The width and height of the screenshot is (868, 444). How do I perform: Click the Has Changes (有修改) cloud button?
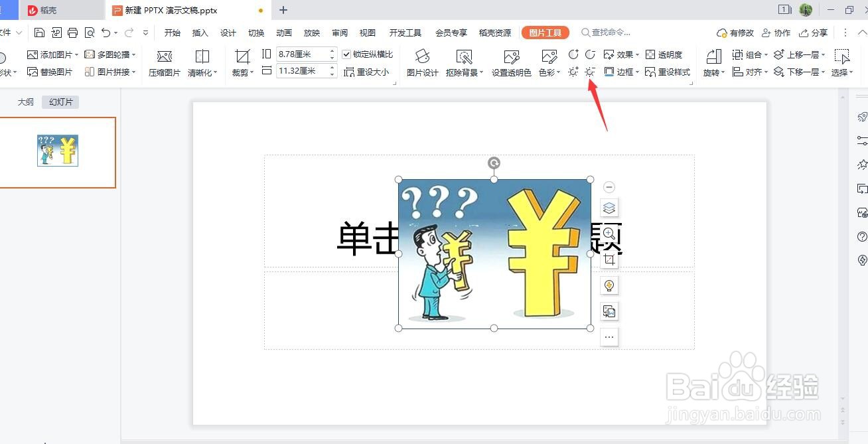point(735,33)
